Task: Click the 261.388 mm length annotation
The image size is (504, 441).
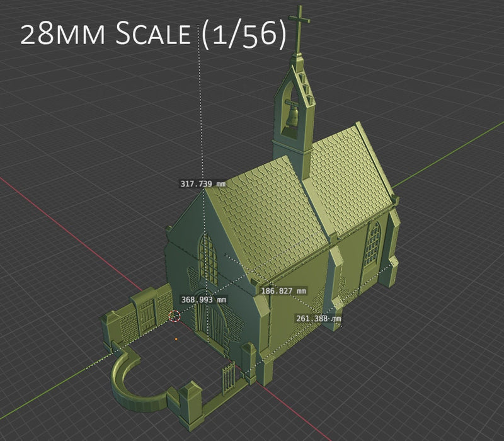Action: pyautogui.click(x=317, y=319)
